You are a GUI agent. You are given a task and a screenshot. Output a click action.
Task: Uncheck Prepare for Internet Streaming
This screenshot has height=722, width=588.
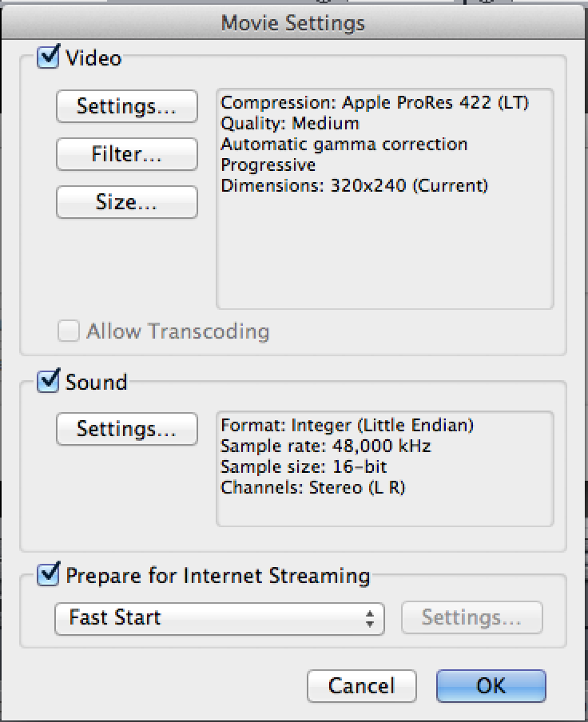[x=49, y=575]
